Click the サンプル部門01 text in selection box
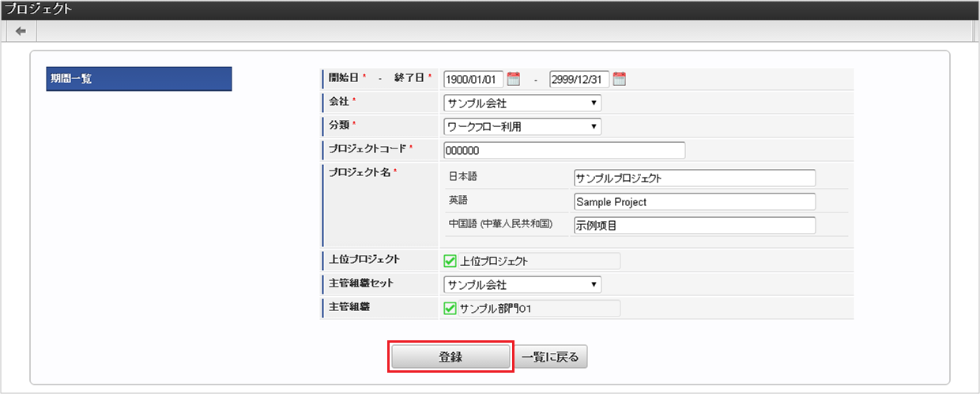980x394 pixels. tap(495, 309)
